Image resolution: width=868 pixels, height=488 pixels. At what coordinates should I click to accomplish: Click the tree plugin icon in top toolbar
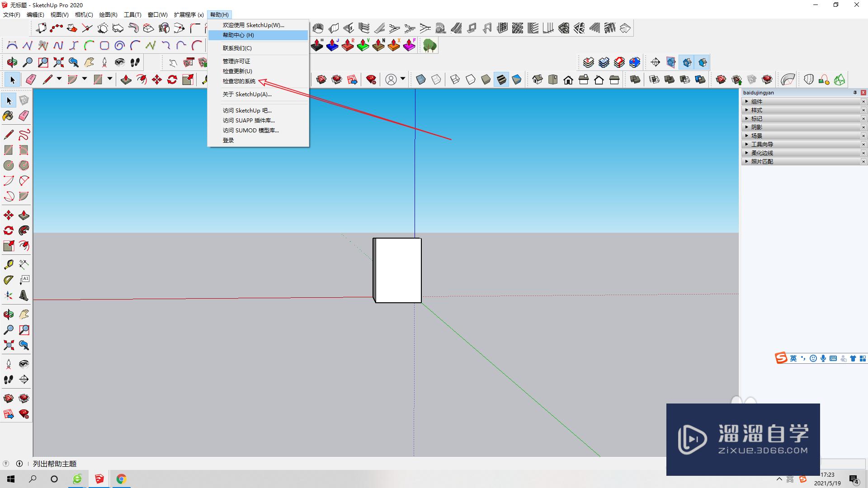[x=429, y=45]
